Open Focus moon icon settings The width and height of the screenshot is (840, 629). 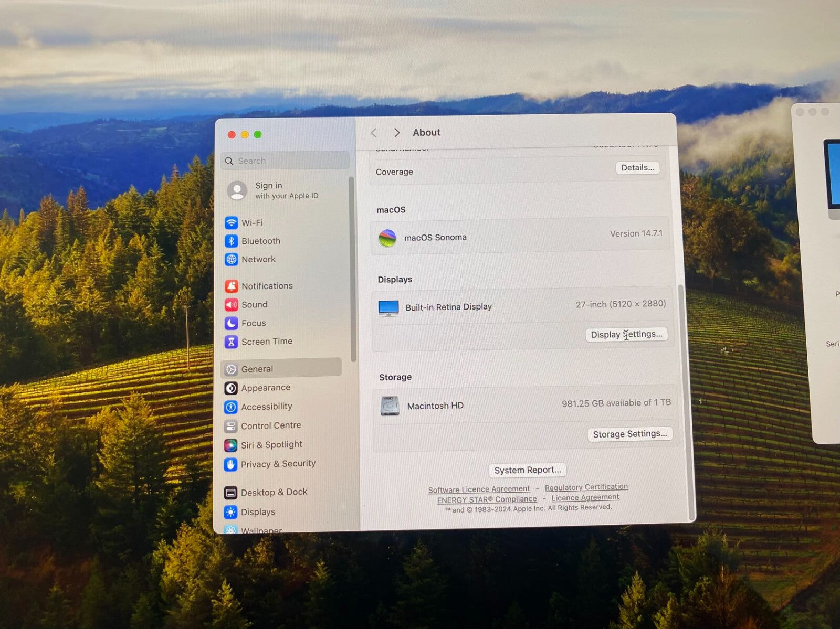point(231,323)
